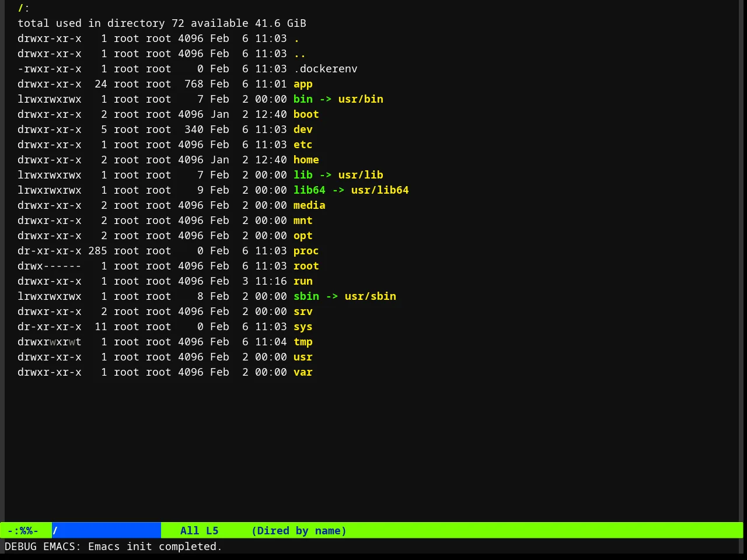Image resolution: width=747 pixels, height=560 pixels.
Task: Click the usr/bin symlink target
Action: point(361,99)
